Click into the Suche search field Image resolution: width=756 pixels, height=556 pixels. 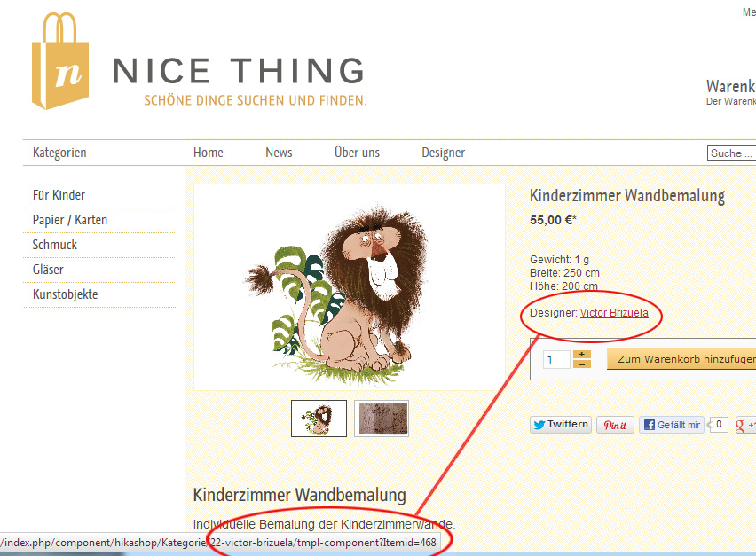[731, 153]
